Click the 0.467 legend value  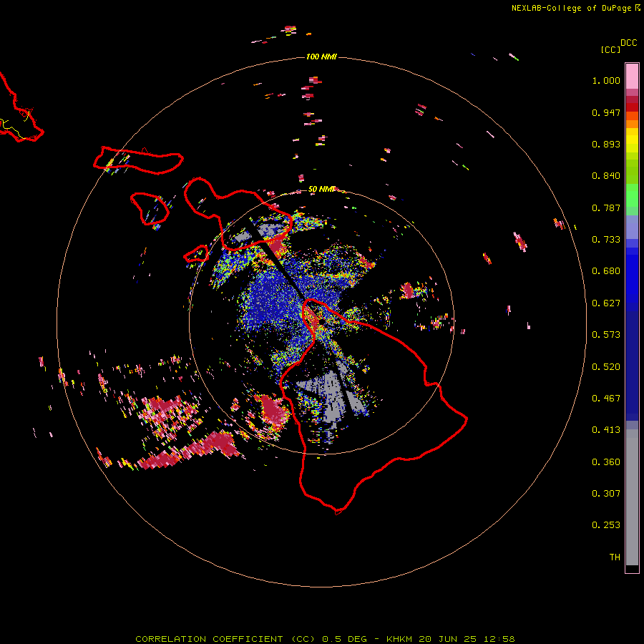pyautogui.click(x=606, y=399)
